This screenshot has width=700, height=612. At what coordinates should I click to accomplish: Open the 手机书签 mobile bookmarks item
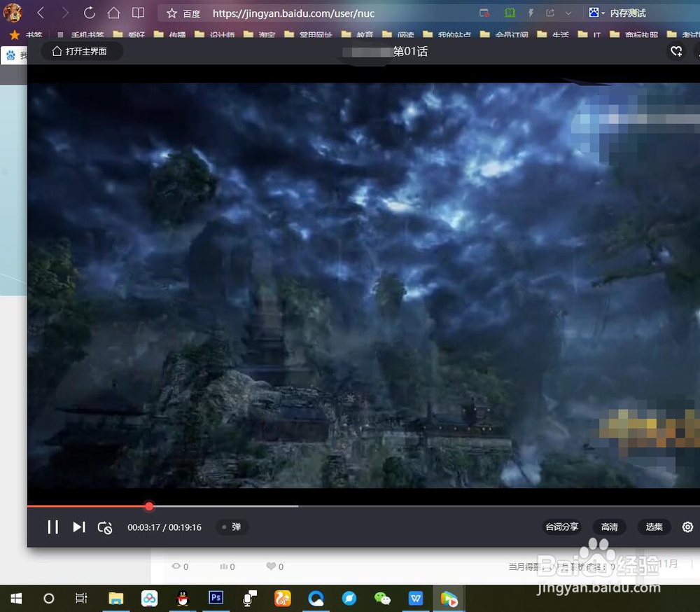80,34
